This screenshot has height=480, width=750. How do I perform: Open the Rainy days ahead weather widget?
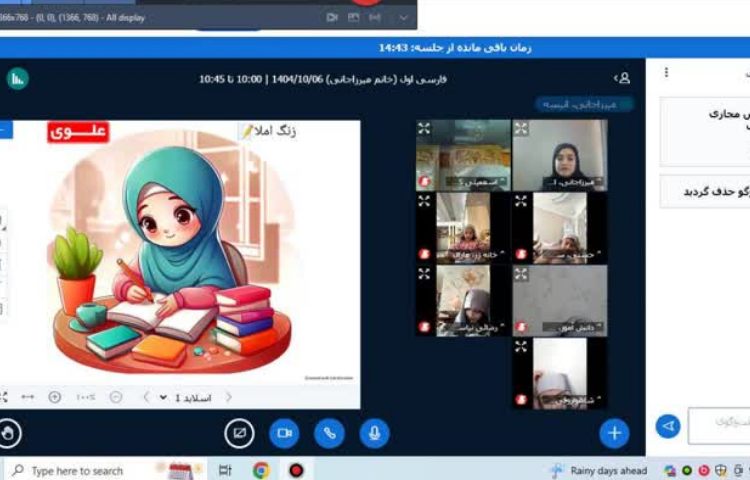tap(598, 471)
